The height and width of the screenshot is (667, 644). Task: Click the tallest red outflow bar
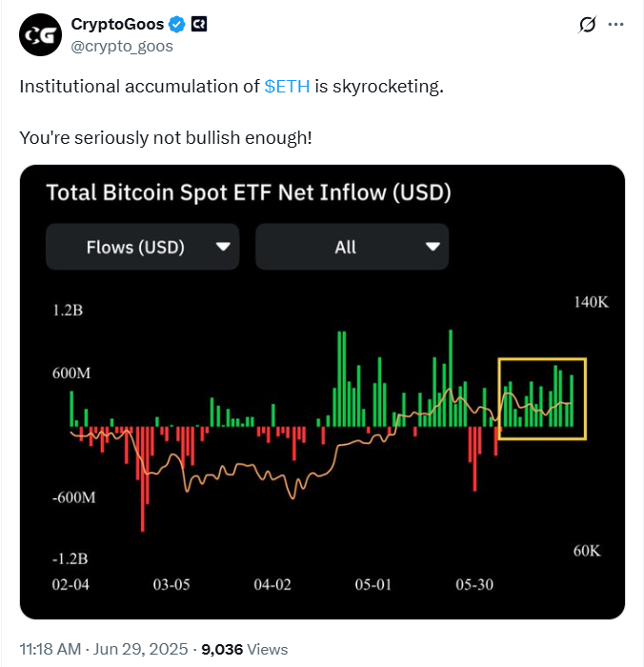[x=143, y=479]
